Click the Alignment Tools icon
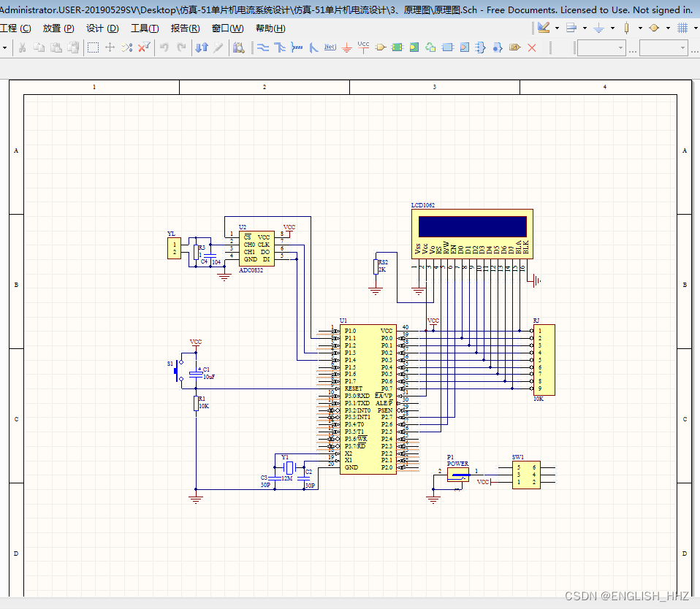This screenshot has width=700, height=609. coord(571,28)
